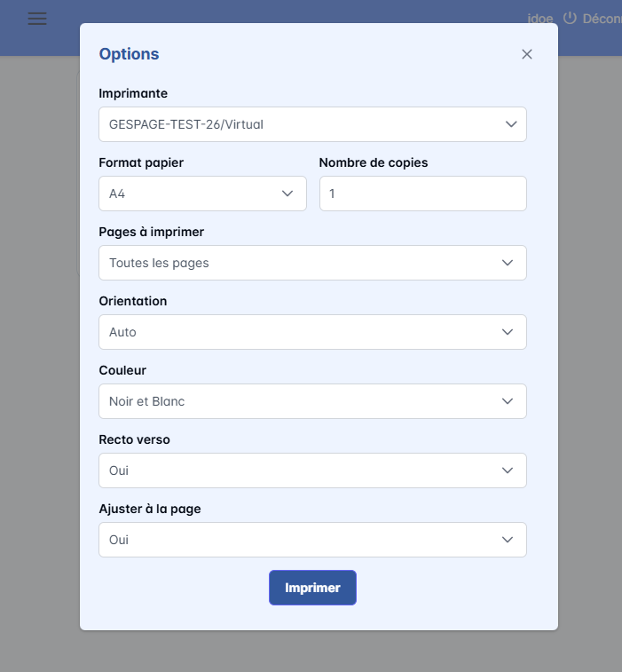This screenshot has height=672, width=622.
Task: Open the Auto orientation dropdown
Action: [x=302, y=332]
